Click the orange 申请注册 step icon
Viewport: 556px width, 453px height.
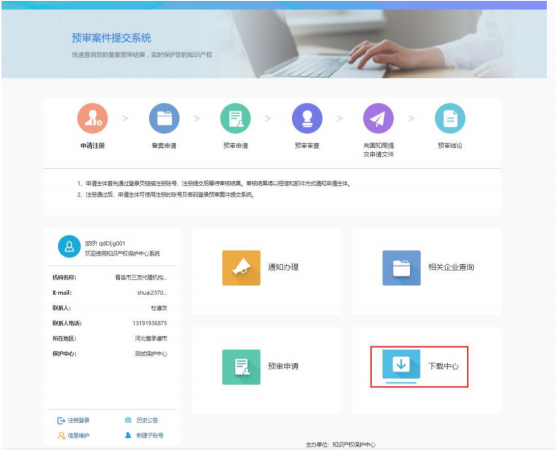93,118
